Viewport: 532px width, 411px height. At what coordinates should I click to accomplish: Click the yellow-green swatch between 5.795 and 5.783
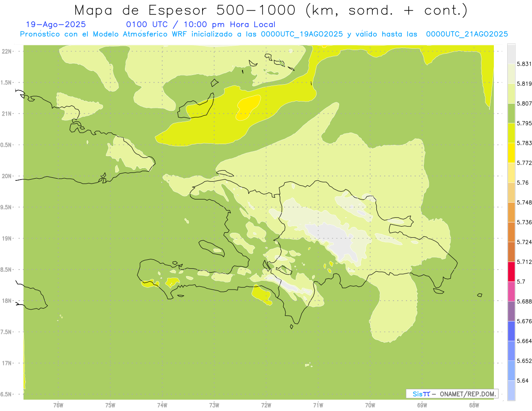[x=511, y=133]
